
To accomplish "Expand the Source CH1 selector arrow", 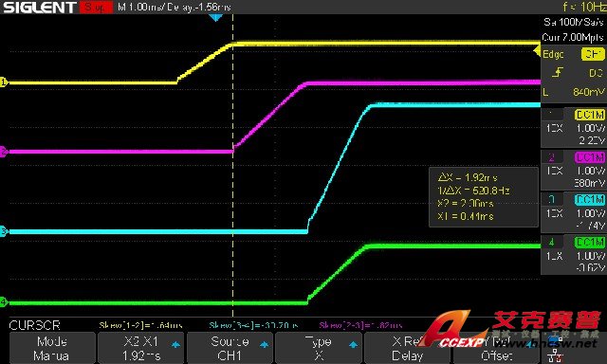I will (265, 344).
